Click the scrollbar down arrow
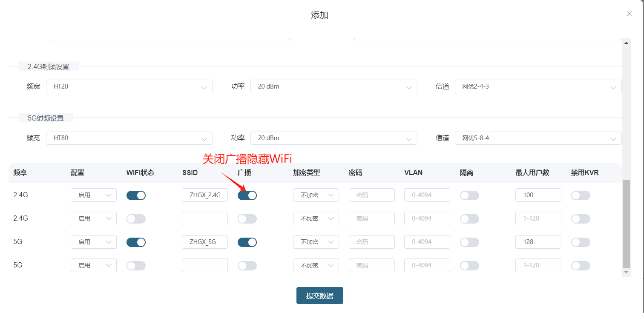The width and height of the screenshot is (644, 313). (x=626, y=272)
